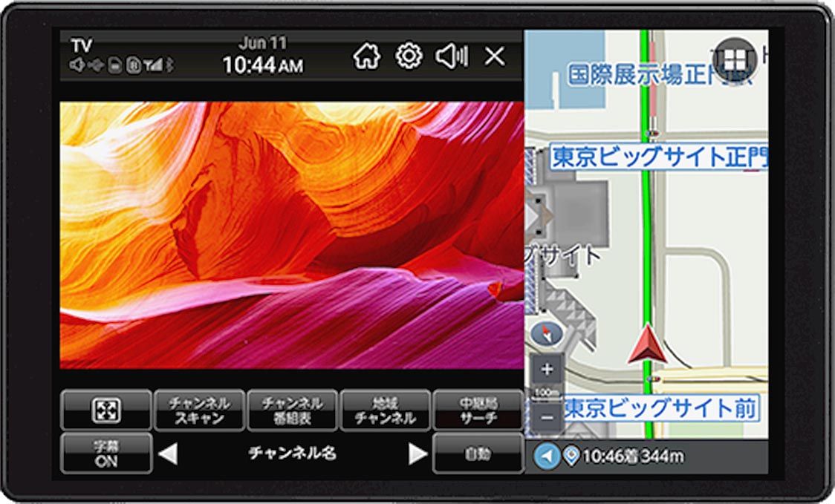Tap the blue navigation arrow icon
This screenshot has height=504, width=835.
click(x=548, y=455)
